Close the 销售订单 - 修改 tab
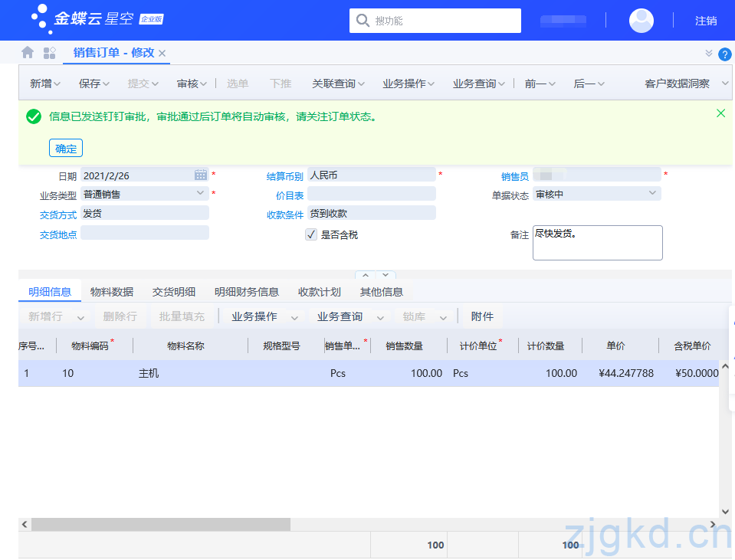735x560 pixels. [162, 54]
